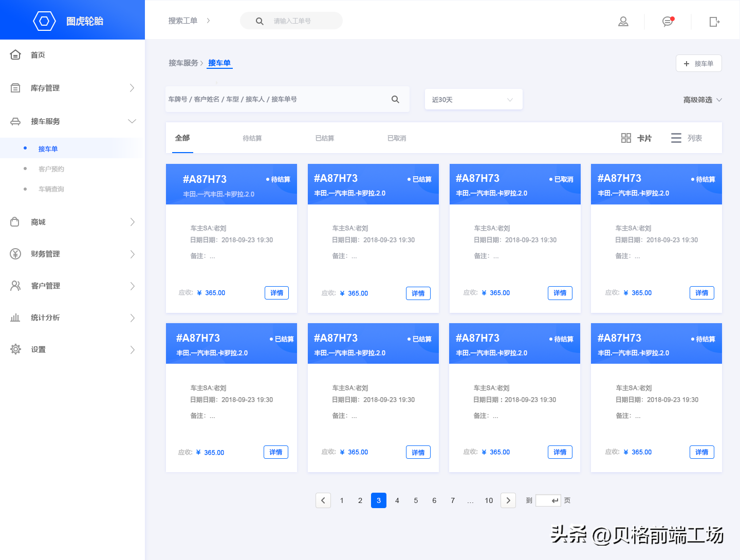Open the 近30天 date range dropdown

(x=473, y=99)
